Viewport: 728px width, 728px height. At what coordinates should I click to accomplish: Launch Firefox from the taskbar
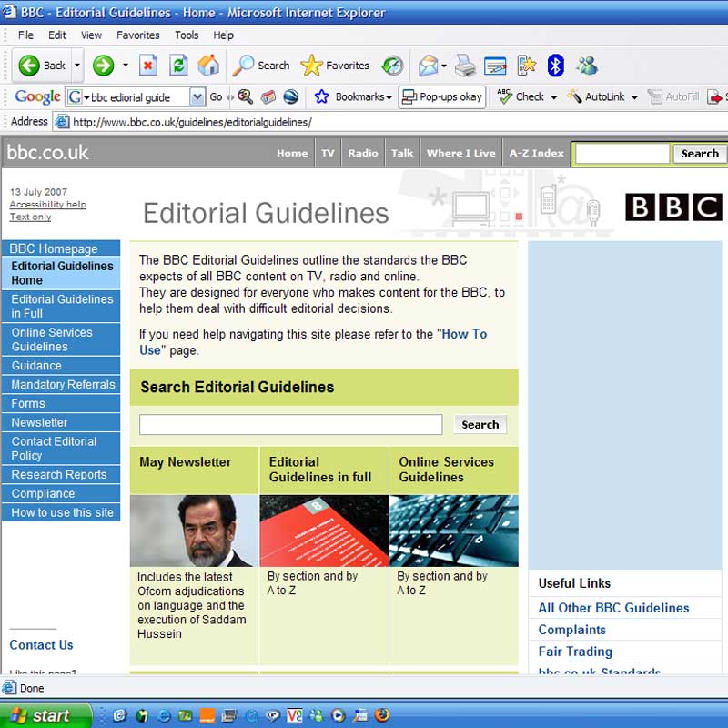(381, 715)
